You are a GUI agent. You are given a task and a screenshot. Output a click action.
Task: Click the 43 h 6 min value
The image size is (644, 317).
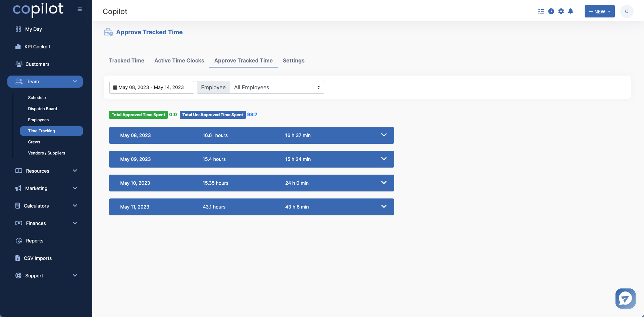coord(297,207)
